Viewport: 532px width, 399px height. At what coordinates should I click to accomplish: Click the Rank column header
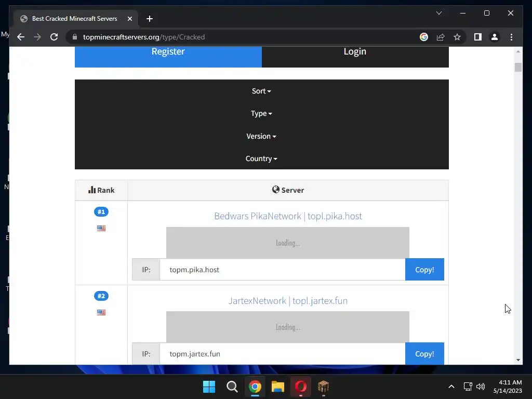coord(101,190)
